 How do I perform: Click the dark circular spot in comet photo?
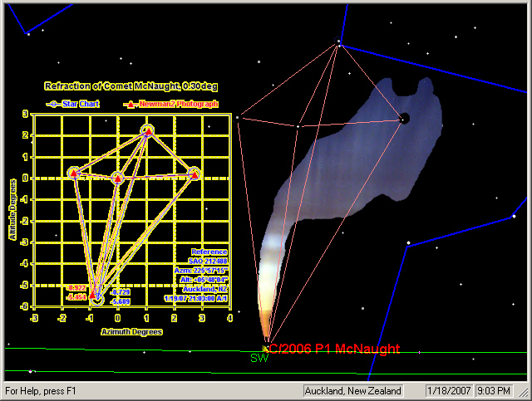click(404, 119)
